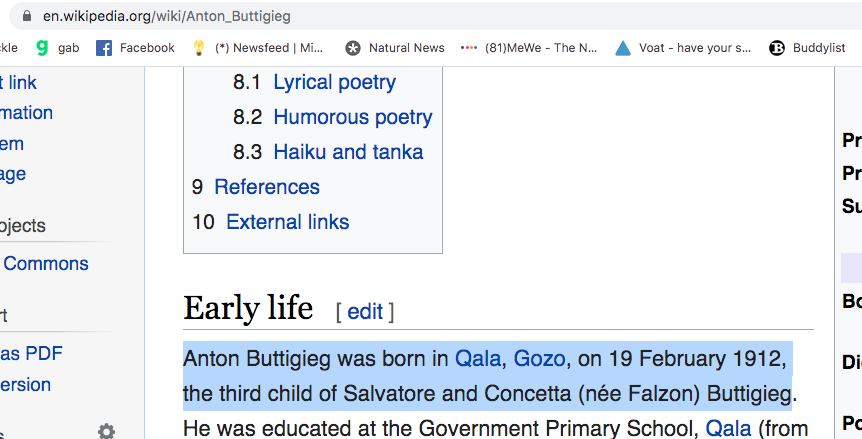The image size is (862, 439).
Task: Open the Commons sidebar link
Action: tap(45, 264)
